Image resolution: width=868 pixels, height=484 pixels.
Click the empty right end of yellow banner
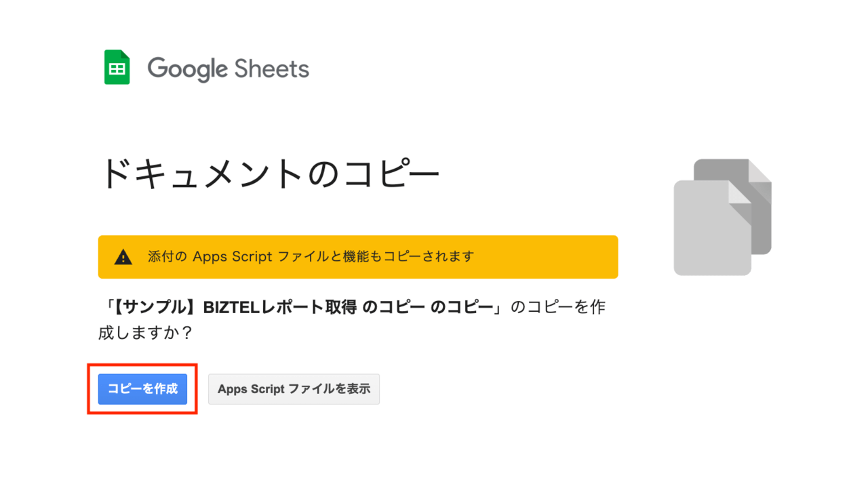pyautogui.click(x=556, y=257)
